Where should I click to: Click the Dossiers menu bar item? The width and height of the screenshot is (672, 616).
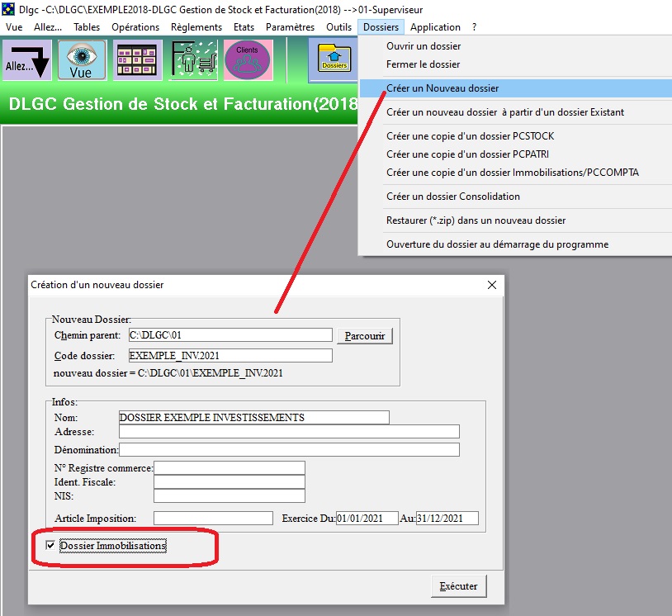[x=381, y=27]
